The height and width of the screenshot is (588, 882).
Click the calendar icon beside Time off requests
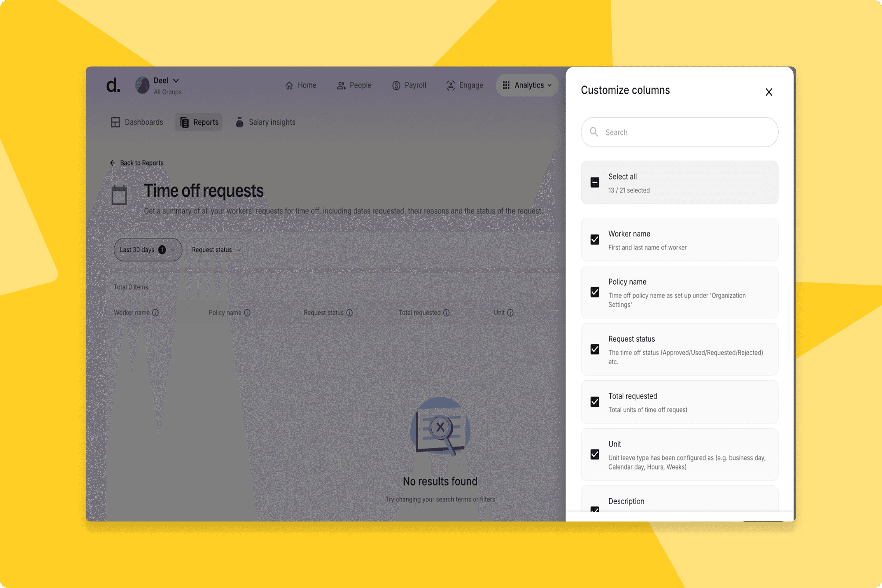pos(119,195)
